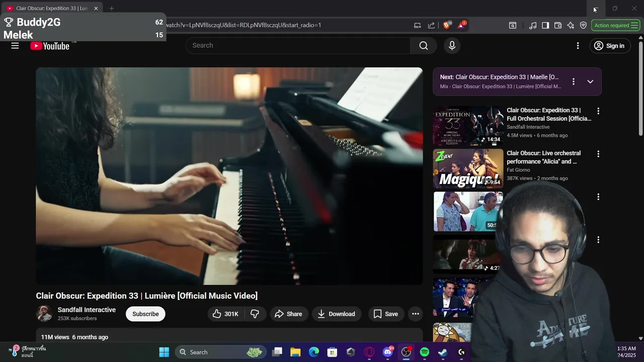The width and height of the screenshot is (644, 362).
Task: Start voice search with microphone icon
Action: pyautogui.click(x=452, y=46)
